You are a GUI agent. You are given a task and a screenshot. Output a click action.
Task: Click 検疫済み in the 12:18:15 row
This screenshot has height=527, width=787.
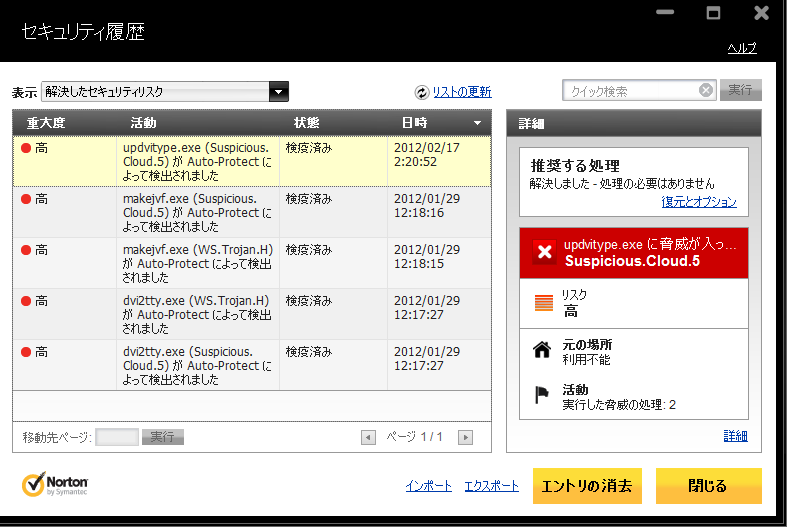coord(309,250)
